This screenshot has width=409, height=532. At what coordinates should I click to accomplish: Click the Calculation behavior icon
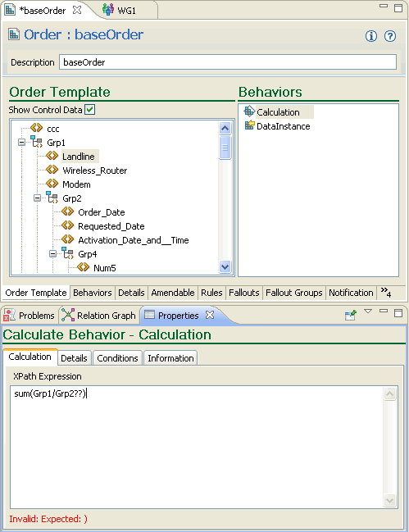(249, 111)
